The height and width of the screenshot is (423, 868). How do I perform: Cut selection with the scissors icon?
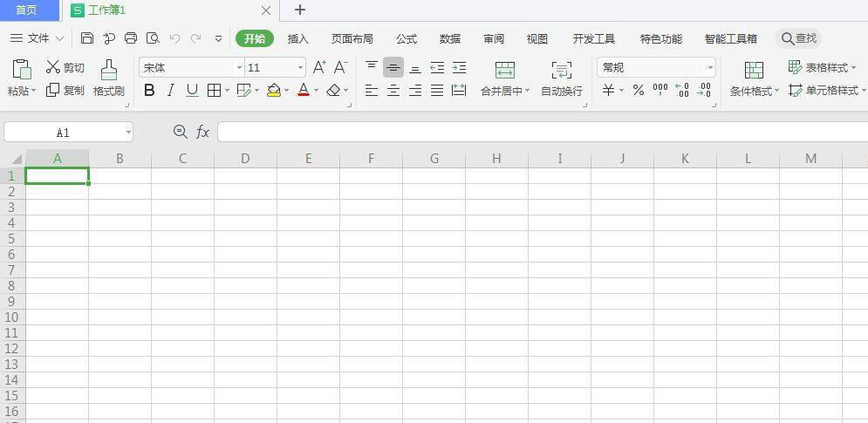tap(53, 67)
